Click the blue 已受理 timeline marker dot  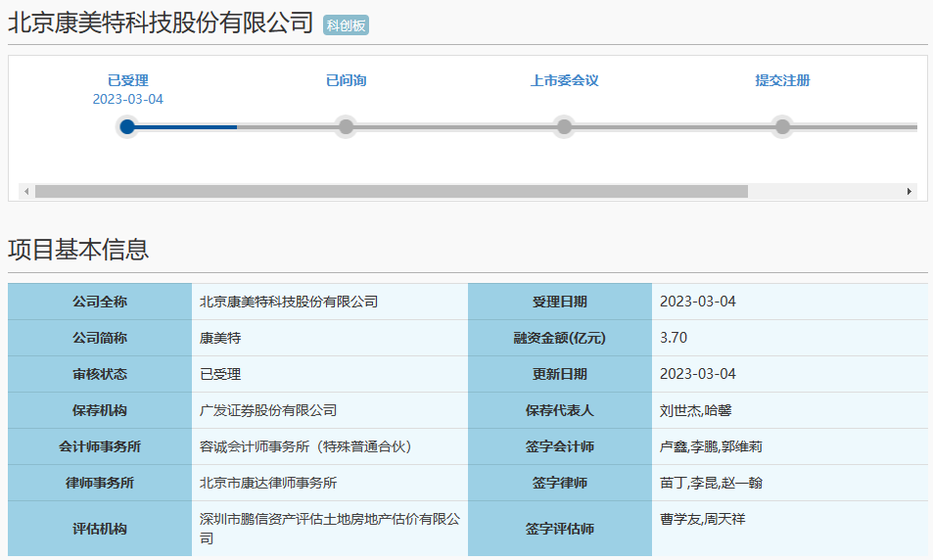tap(127, 126)
